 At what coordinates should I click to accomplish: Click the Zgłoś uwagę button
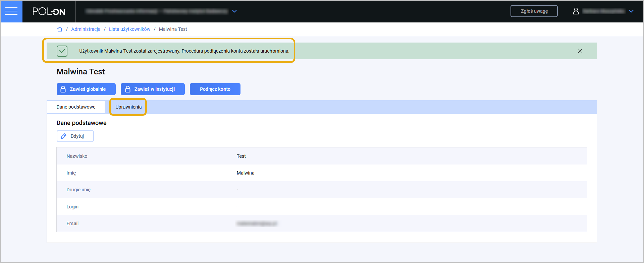pos(534,11)
